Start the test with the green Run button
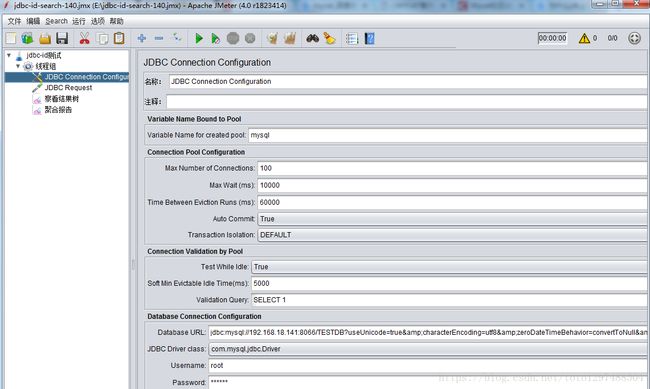The height and width of the screenshot is (389, 650). pos(199,39)
